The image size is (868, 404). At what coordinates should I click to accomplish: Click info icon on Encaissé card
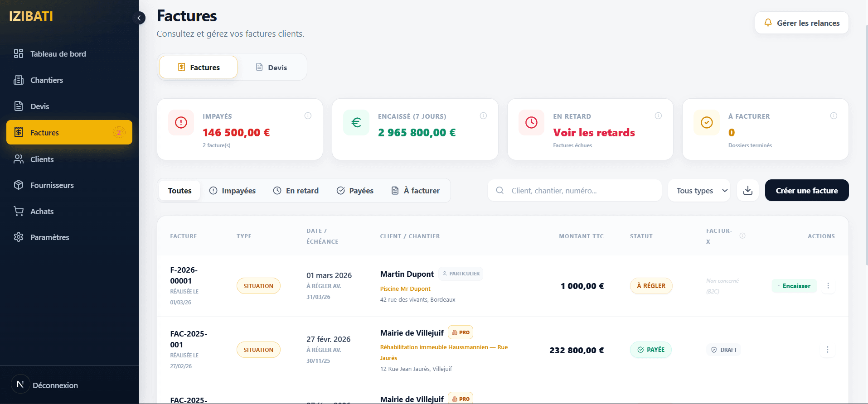click(x=483, y=116)
